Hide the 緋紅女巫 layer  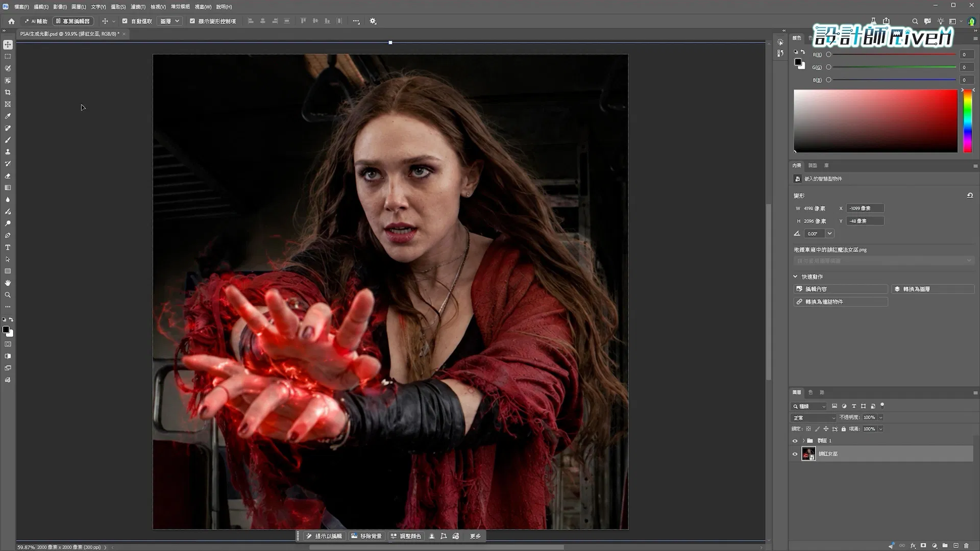[795, 454]
